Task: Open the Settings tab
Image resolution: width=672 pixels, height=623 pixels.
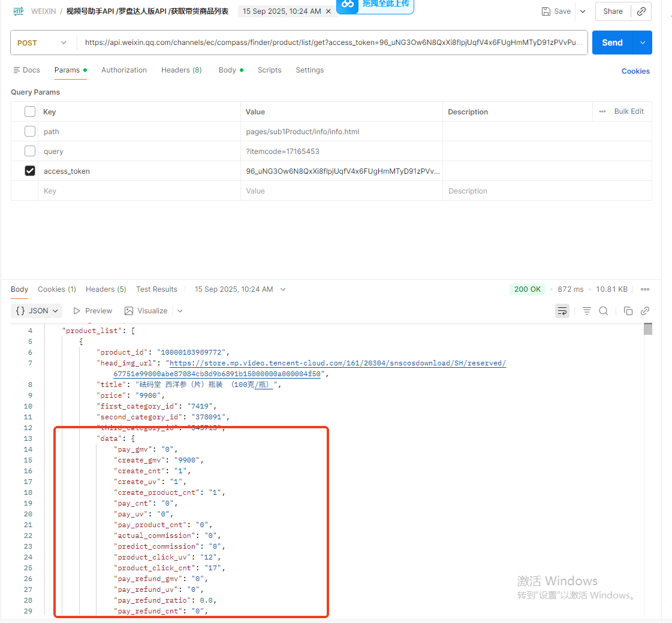Action: click(309, 70)
